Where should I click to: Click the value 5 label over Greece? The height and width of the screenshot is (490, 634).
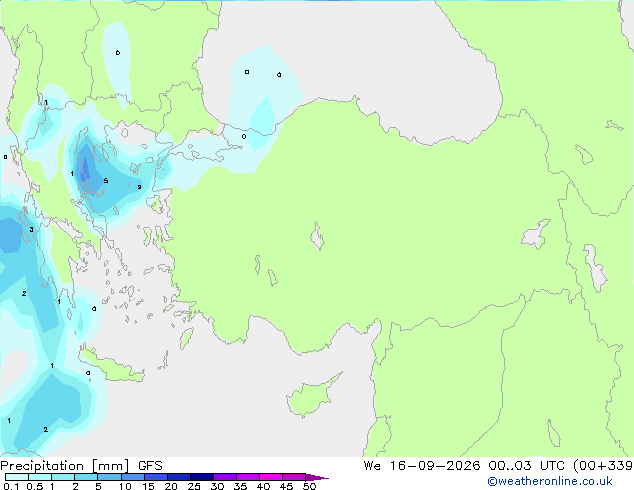point(106,181)
